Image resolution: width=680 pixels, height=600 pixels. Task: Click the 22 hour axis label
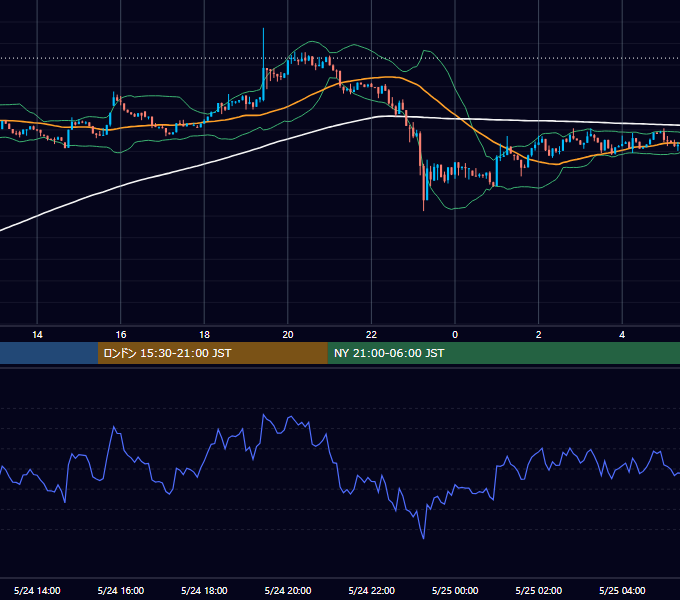[371, 335]
